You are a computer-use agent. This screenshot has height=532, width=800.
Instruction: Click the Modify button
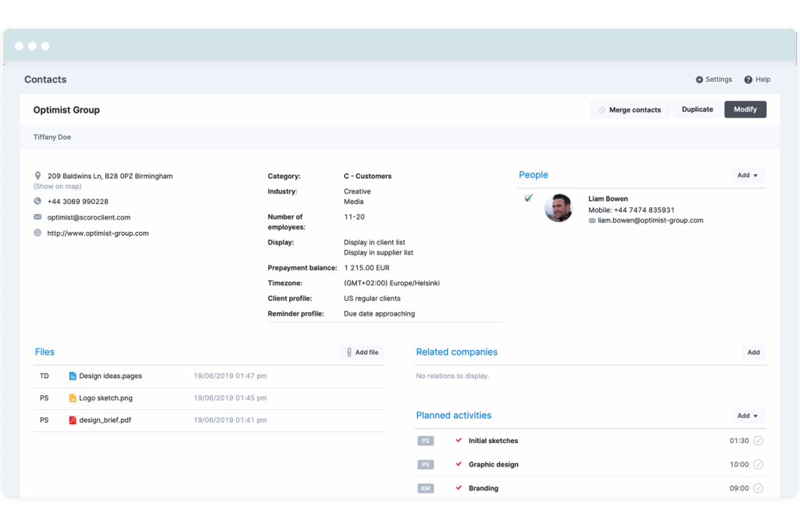[745, 109]
